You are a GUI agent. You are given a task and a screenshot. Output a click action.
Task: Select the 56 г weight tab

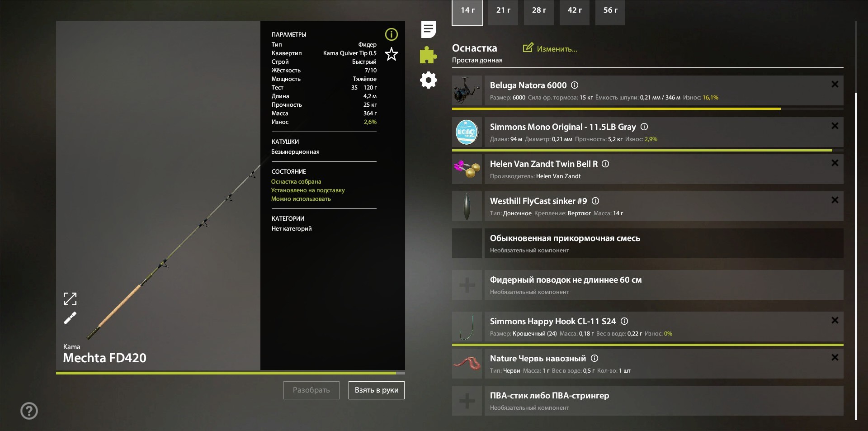(x=610, y=12)
